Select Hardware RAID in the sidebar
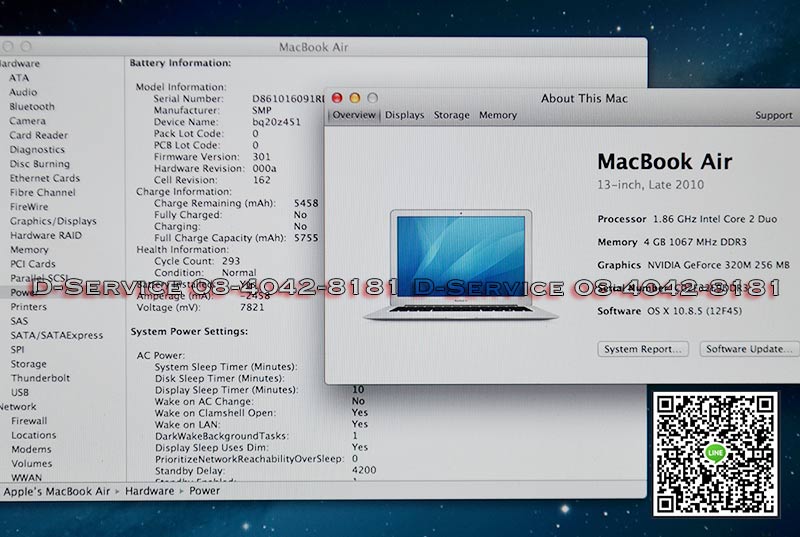 coord(46,235)
